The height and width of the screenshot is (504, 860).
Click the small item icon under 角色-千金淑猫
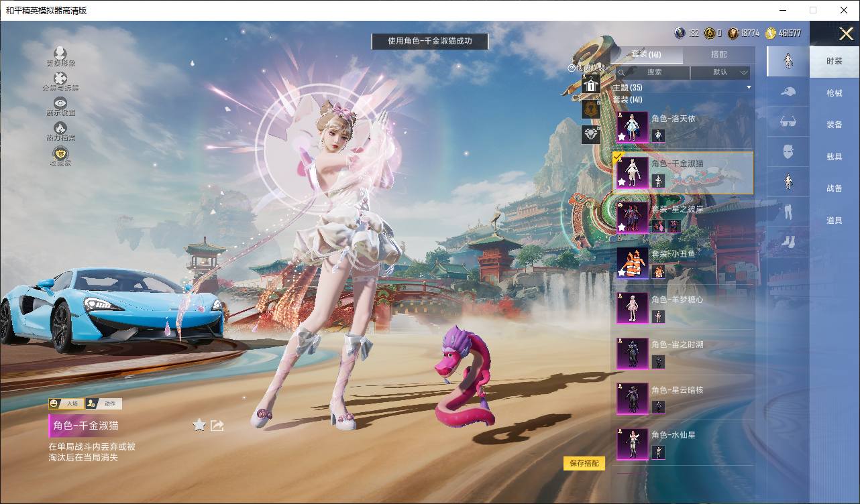[x=658, y=180]
